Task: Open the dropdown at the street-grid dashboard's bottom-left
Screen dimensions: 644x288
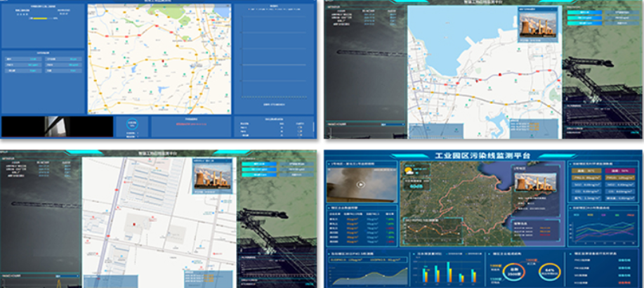Action: pos(67,276)
